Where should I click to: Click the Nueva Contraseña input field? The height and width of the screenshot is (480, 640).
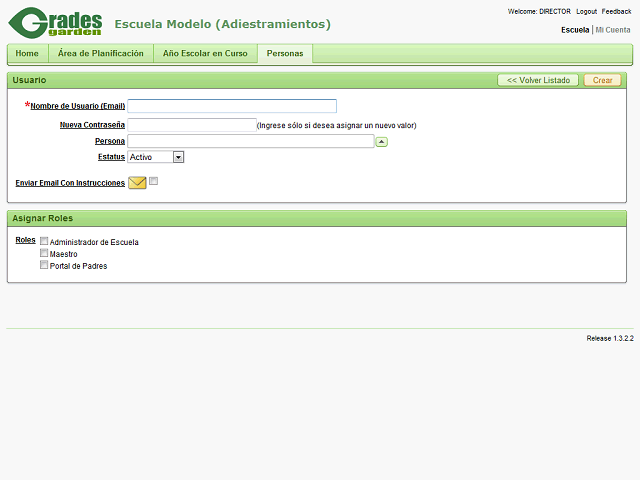coord(192,125)
